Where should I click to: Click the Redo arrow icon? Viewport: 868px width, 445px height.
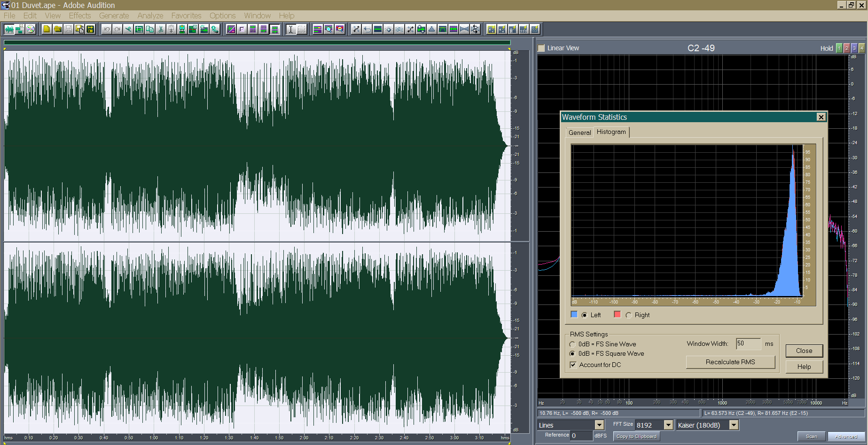(117, 29)
